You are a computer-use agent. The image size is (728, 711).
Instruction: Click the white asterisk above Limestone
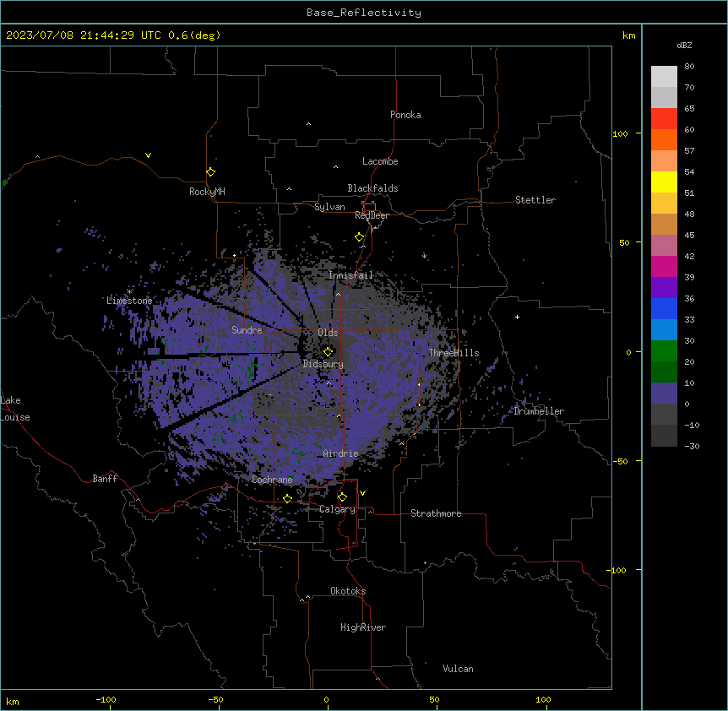tap(129, 292)
